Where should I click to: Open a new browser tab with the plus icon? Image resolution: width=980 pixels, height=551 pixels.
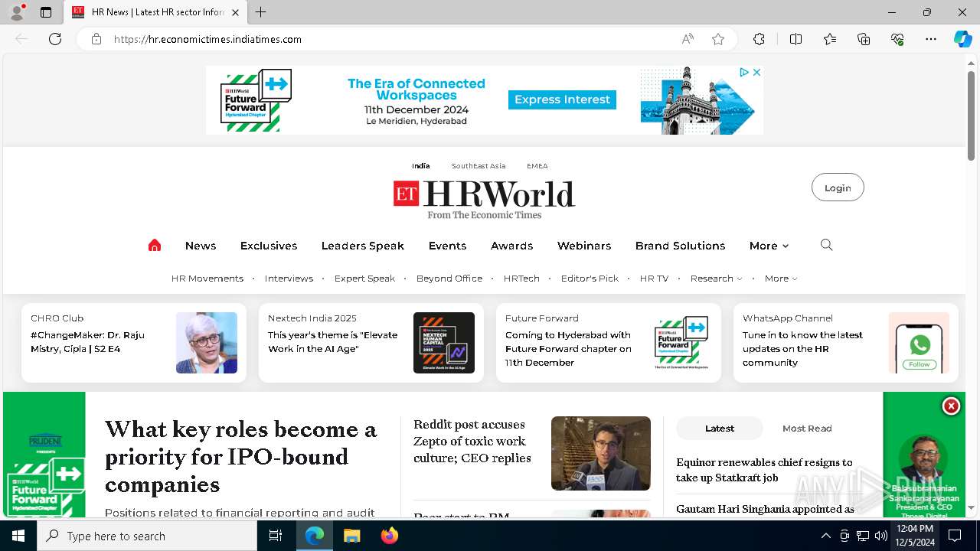point(261,12)
